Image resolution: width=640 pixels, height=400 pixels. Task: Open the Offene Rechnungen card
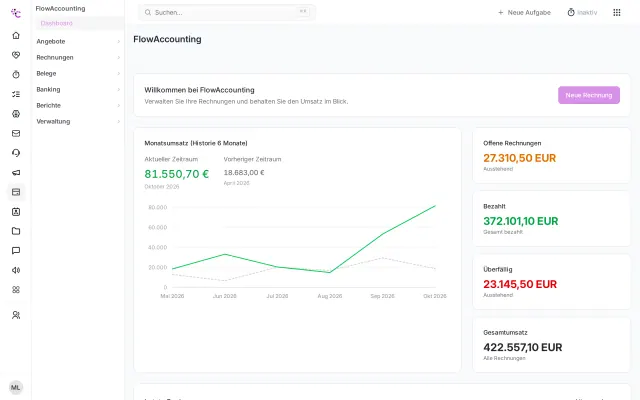coord(551,156)
